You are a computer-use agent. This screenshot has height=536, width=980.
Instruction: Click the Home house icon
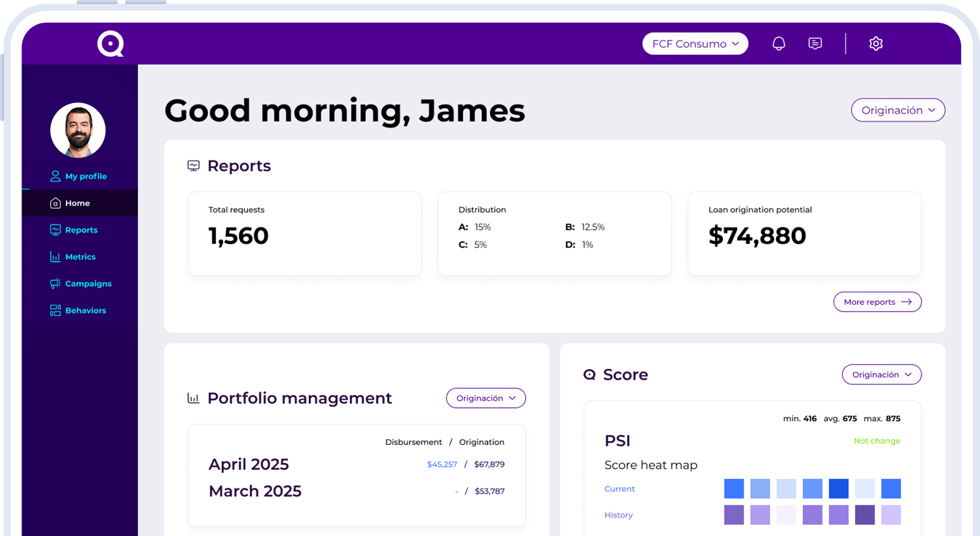55,203
